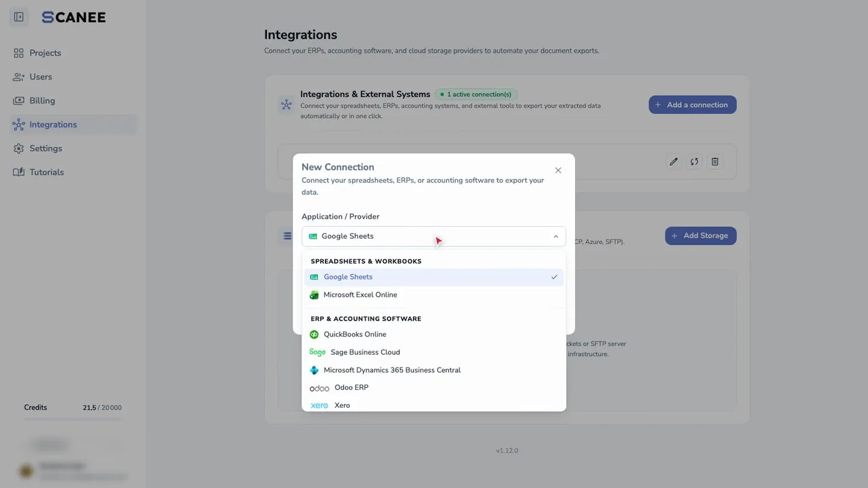Select Sage Business Cloud provider
This screenshot has height=488, width=868.
(x=434, y=352)
